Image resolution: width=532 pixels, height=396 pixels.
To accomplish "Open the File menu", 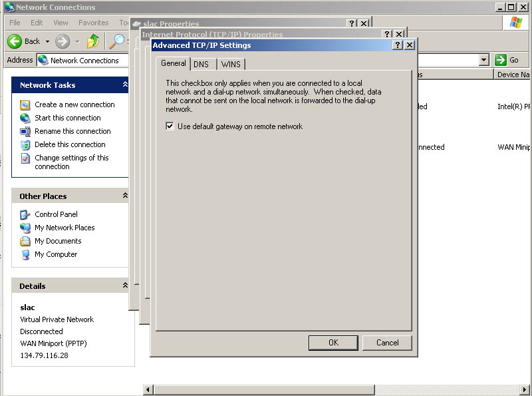I will [x=15, y=23].
